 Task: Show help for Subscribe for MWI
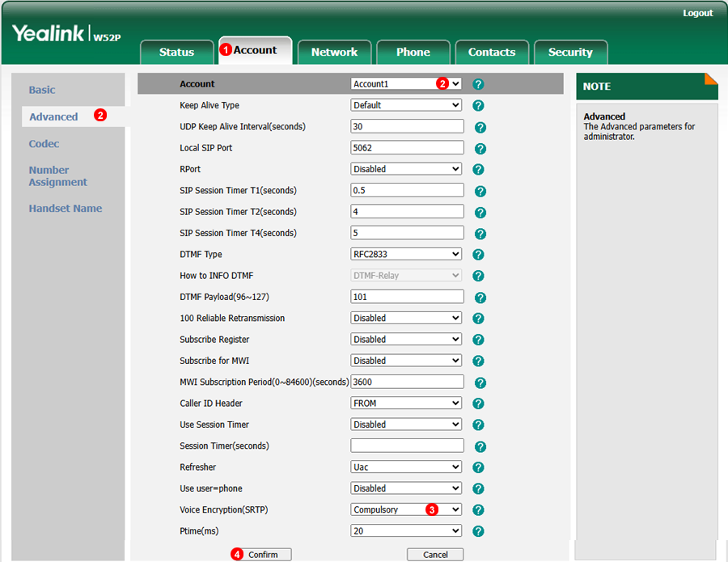[x=478, y=361]
